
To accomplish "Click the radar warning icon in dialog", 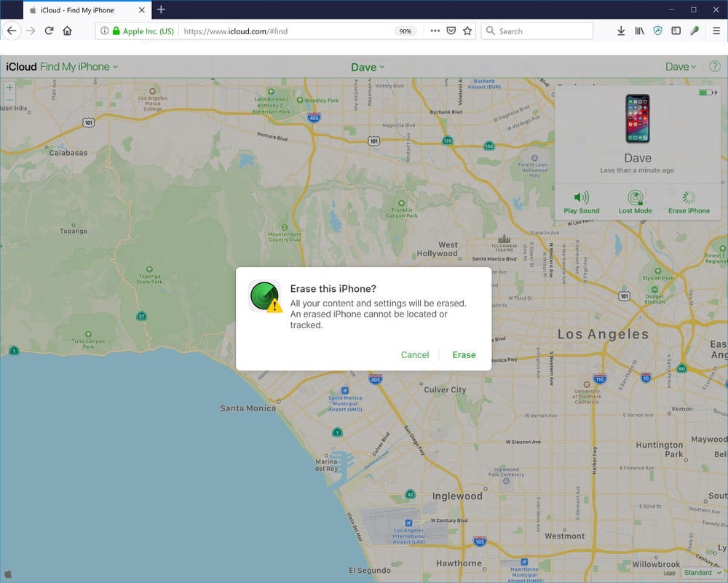I will click(265, 297).
